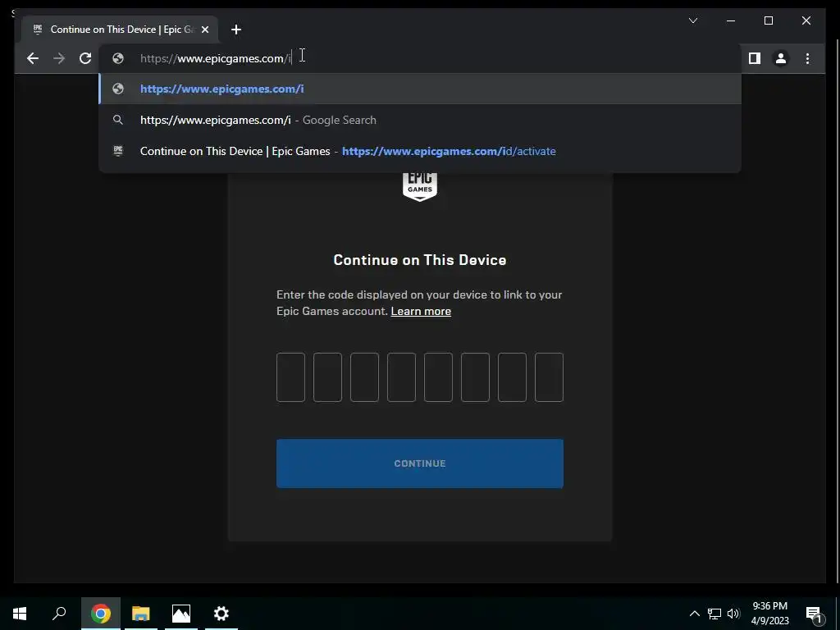
Task: Click the volume speaker icon
Action: pos(733,614)
